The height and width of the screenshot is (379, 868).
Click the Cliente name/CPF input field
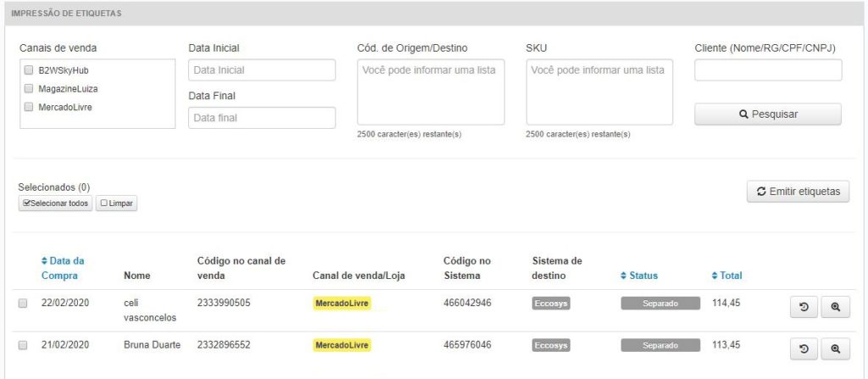[768, 70]
